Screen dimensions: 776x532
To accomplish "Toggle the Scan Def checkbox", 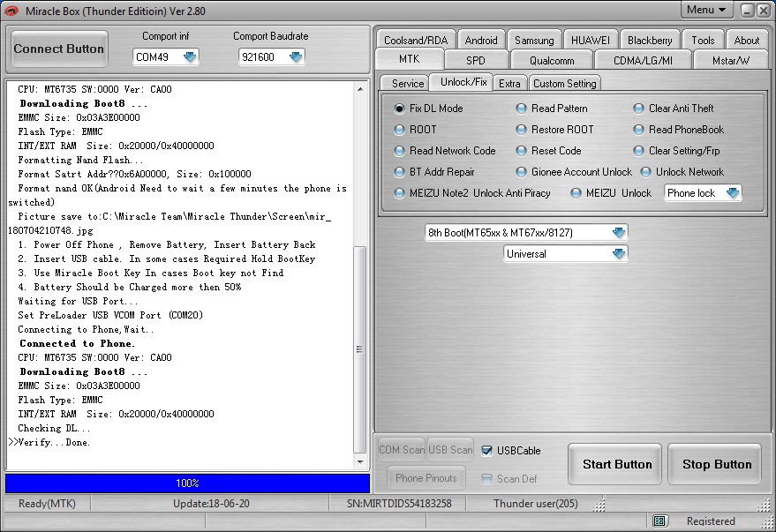I will click(487, 478).
